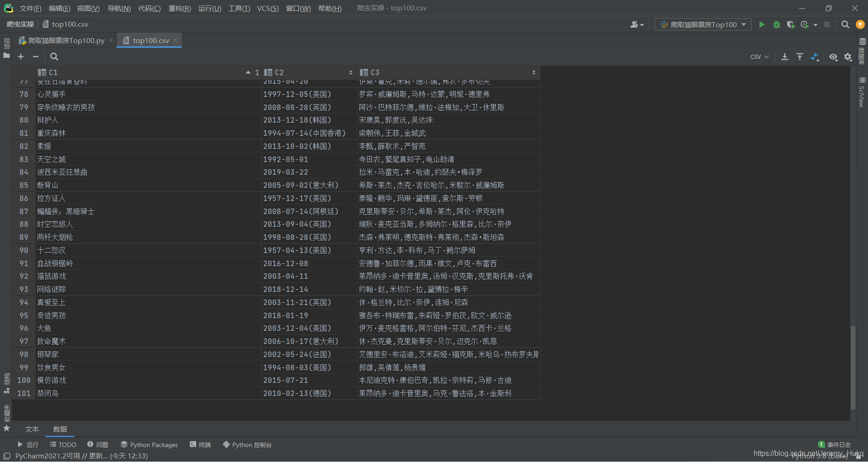Image resolution: width=868 pixels, height=462 pixels.
Task: Open the CSV format dropdown
Action: (x=759, y=57)
